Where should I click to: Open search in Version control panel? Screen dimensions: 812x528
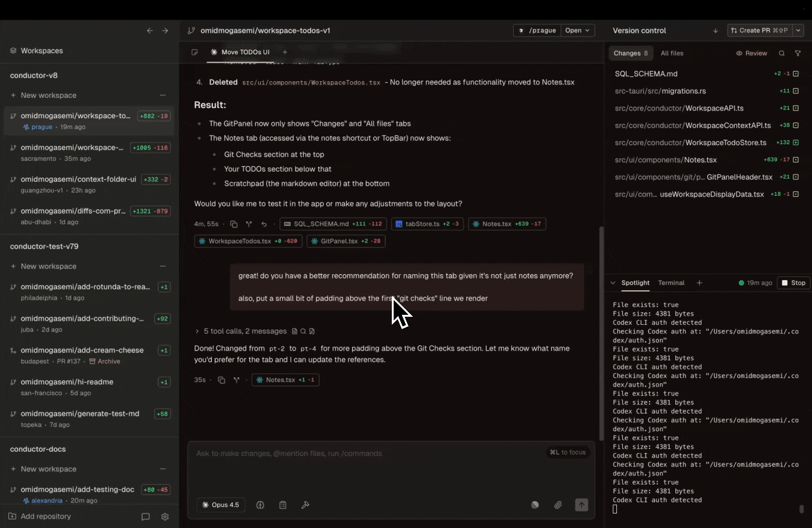click(782, 53)
